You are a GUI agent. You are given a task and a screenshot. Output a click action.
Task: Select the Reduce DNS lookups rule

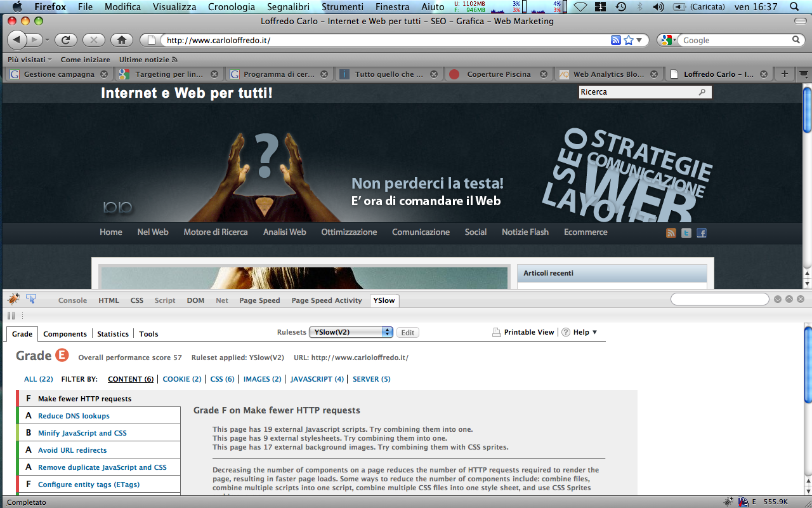pyautogui.click(x=99, y=416)
